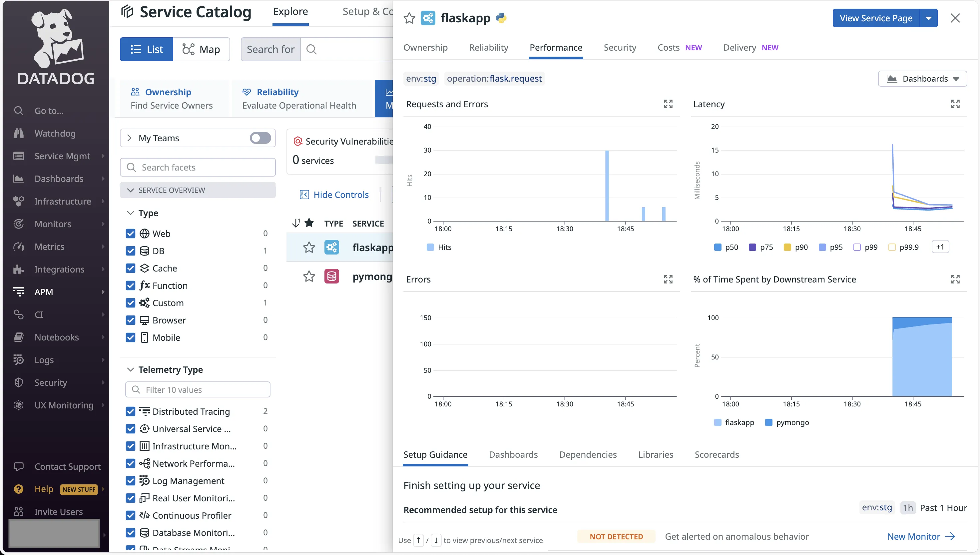980x555 pixels.
Task: Disable the Distributed Tracing telemetry checkbox
Action: [x=131, y=411]
